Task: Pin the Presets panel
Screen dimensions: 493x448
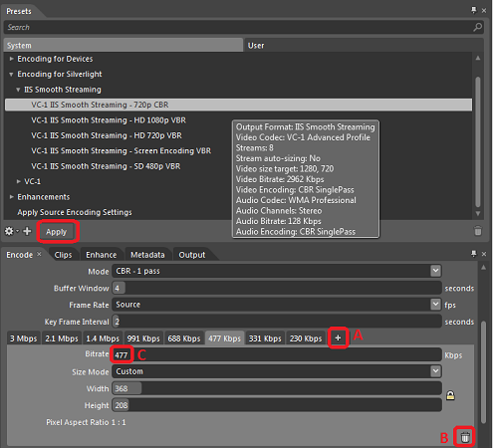Action: pyautogui.click(x=474, y=10)
